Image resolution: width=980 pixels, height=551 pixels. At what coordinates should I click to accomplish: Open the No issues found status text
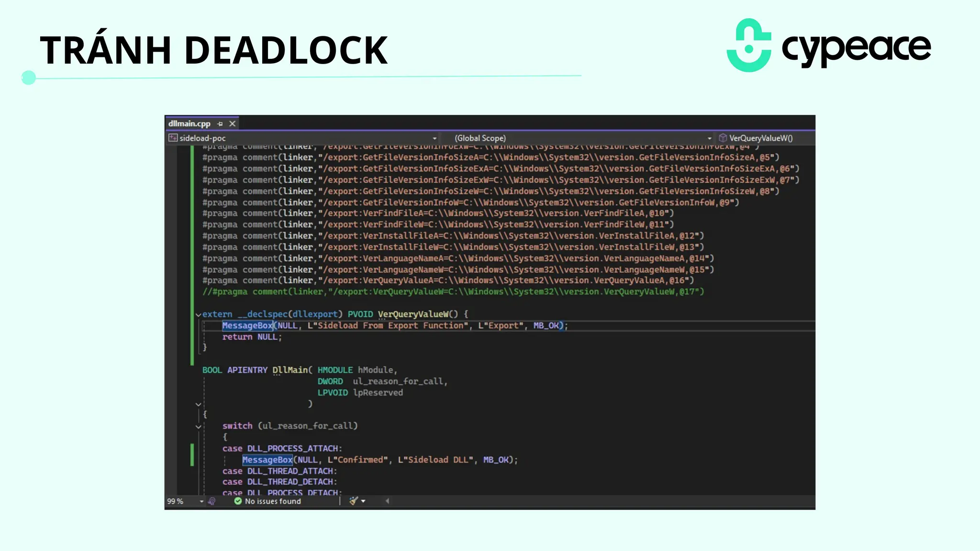273,501
